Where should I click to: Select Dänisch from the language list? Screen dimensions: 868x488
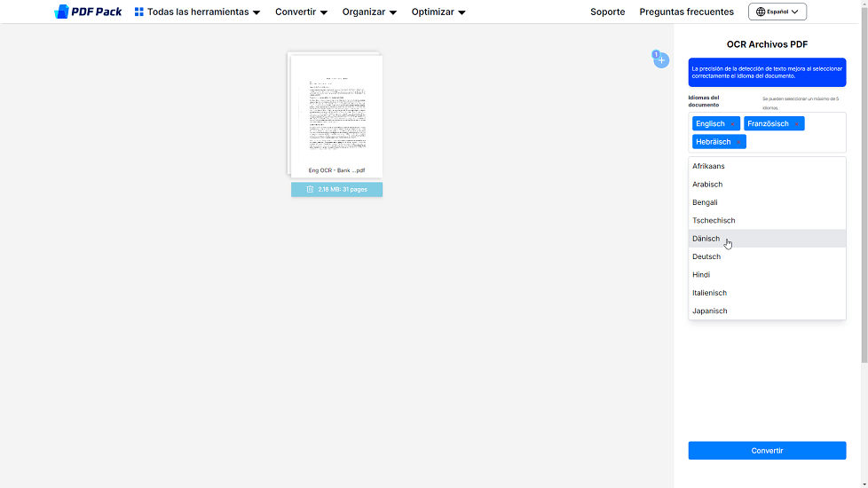click(706, 239)
